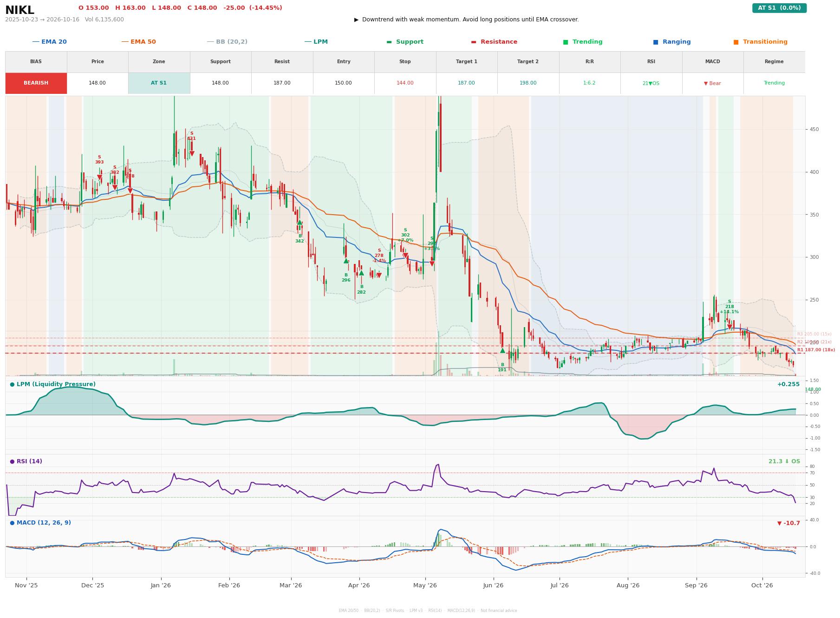The width and height of the screenshot is (840, 618).
Task: Select the Target 2 value 198.00
Action: pos(528,83)
